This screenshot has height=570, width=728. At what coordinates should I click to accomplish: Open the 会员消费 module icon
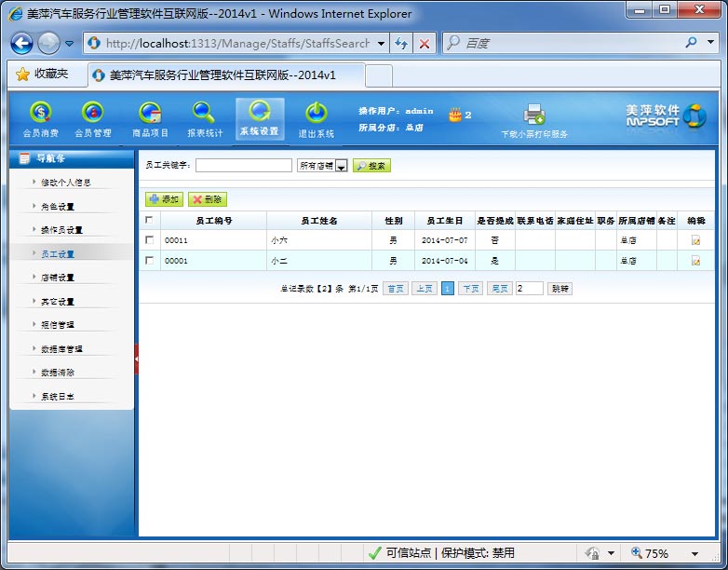pyautogui.click(x=40, y=113)
